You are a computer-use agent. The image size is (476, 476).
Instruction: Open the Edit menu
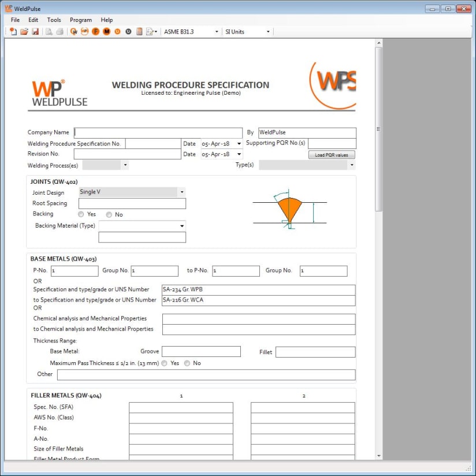(x=33, y=20)
